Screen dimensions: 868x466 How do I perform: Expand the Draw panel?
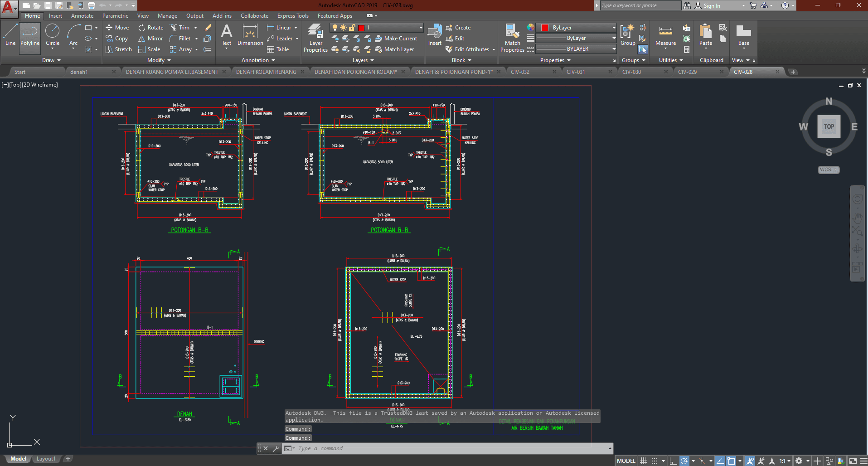click(51, 60)
